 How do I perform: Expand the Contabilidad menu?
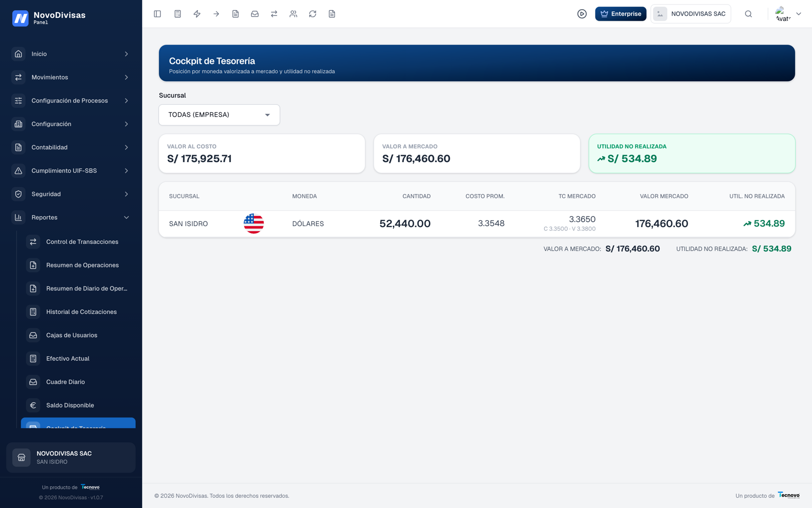pyautogui.click(x=71, y=147)
